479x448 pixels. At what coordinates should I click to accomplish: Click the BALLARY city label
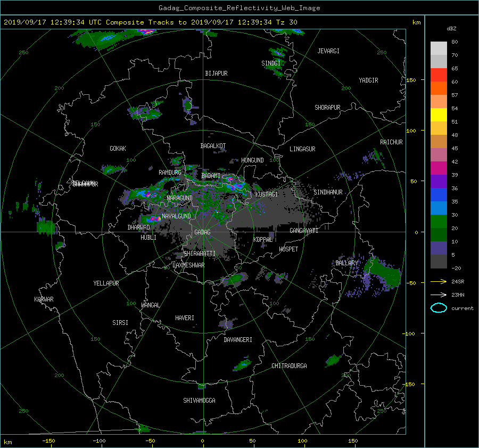point(346,263)
